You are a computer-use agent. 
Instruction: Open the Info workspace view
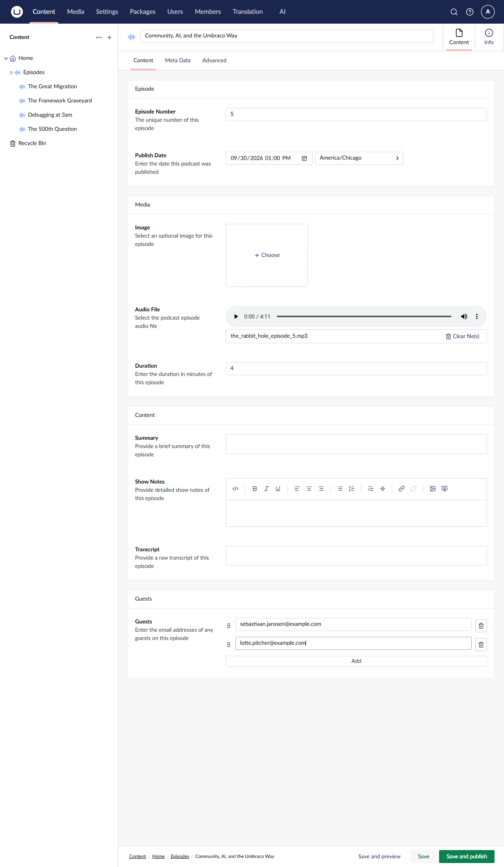pos(489,37)
